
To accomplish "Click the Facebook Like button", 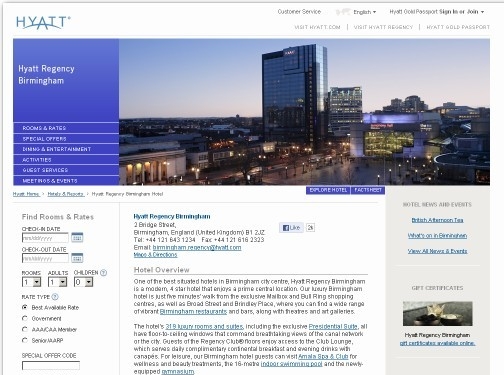I will pos(291,228).
